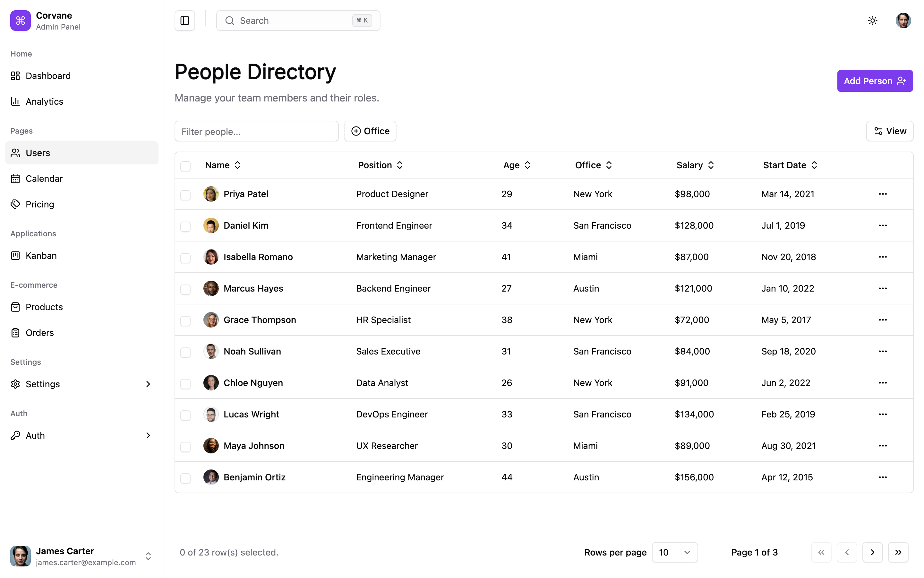Open row actions for Priya Patel
The height and width of the screenshot is (578, 924).
883,194
